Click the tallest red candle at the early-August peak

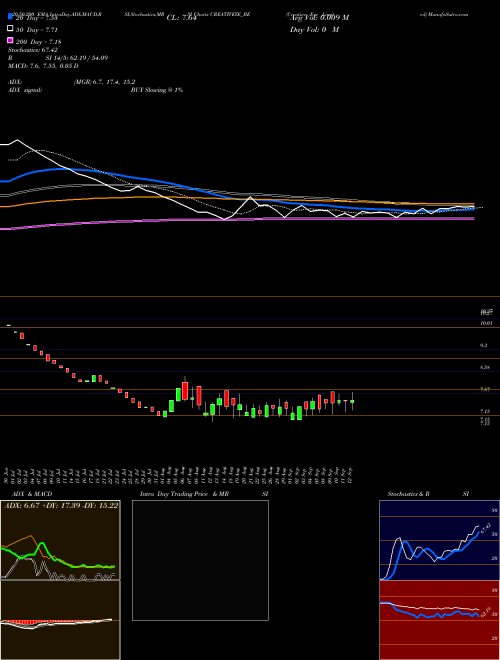coord(185,391)
